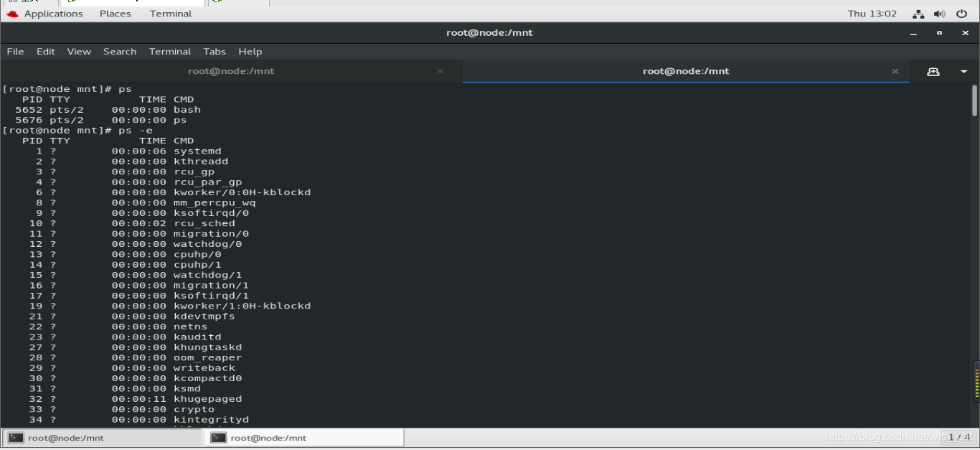This screenshot has height=450, width=980.
Task: Click the second root@node:/mnt taskbar button
Action: point(305,438)
